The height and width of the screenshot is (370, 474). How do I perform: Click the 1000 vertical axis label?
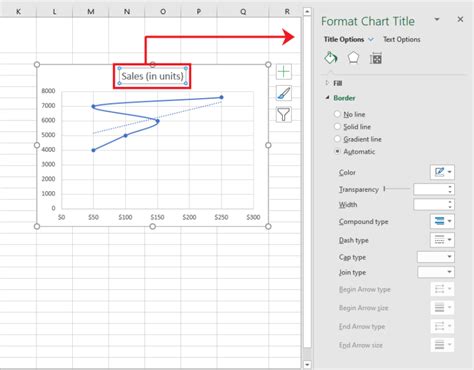(48, 193)
